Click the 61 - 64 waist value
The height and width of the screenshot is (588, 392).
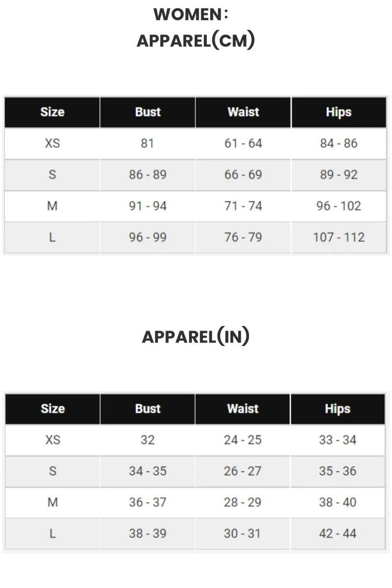(x=243, y=144)
